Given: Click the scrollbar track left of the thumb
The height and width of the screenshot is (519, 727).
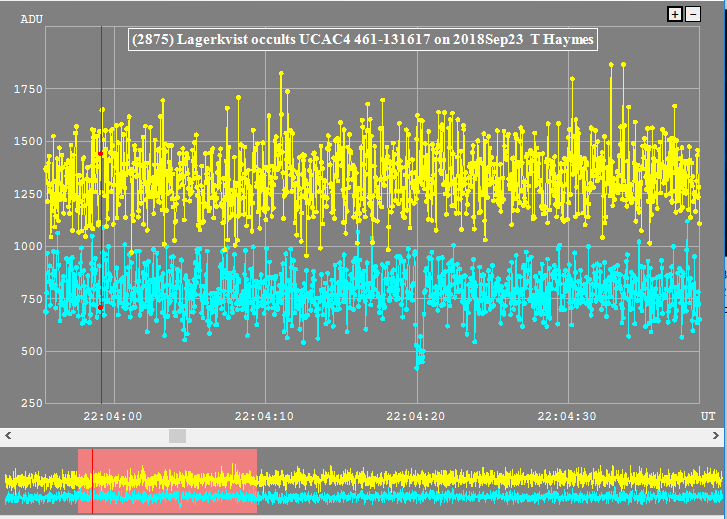Looking at the screenshot, I should [x=90, y=436].
